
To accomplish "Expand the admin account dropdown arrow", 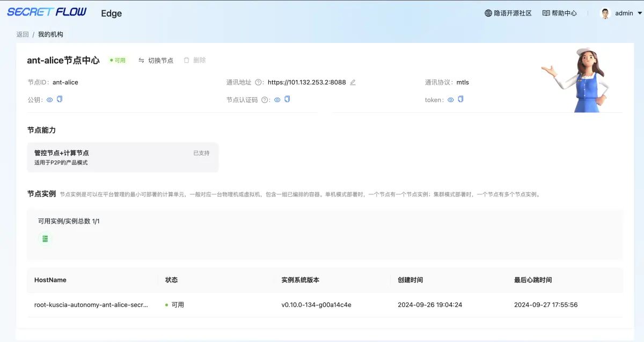I will click(x=640, y=13).
